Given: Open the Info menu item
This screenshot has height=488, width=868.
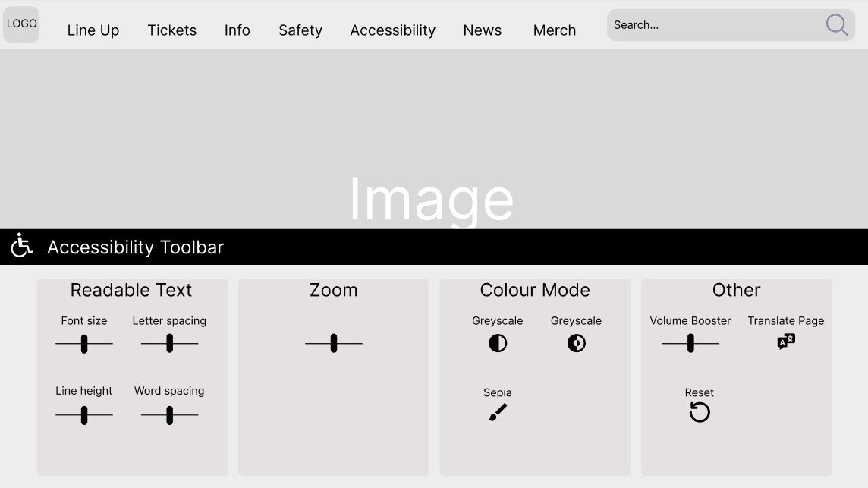Looking at the screenshot, I should click(x=237, y=30).
